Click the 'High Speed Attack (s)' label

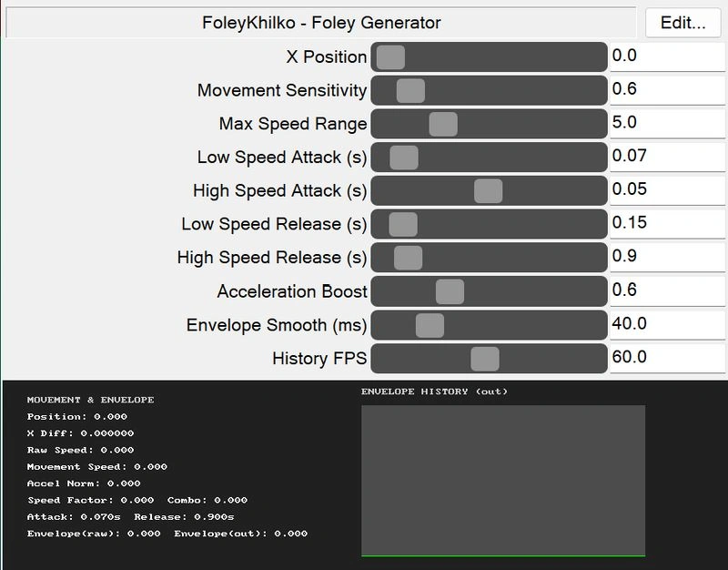point(280,191)
